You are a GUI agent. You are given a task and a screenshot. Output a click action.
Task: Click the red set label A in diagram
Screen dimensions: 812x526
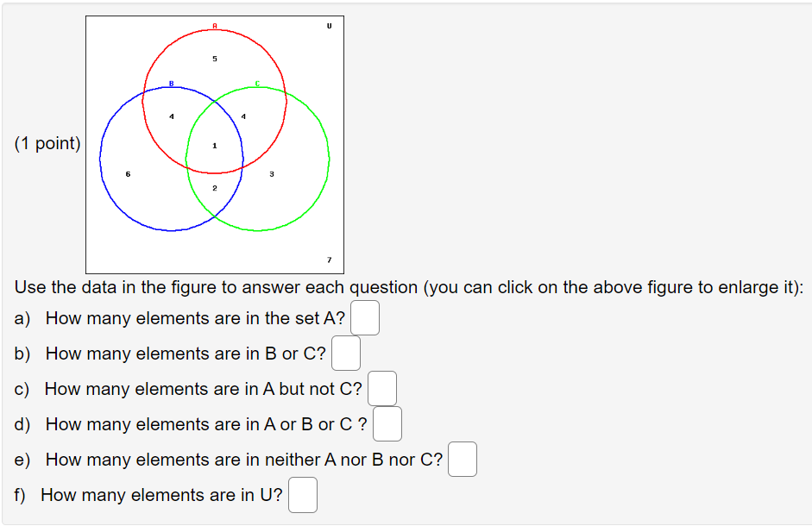tap(215, 27)
